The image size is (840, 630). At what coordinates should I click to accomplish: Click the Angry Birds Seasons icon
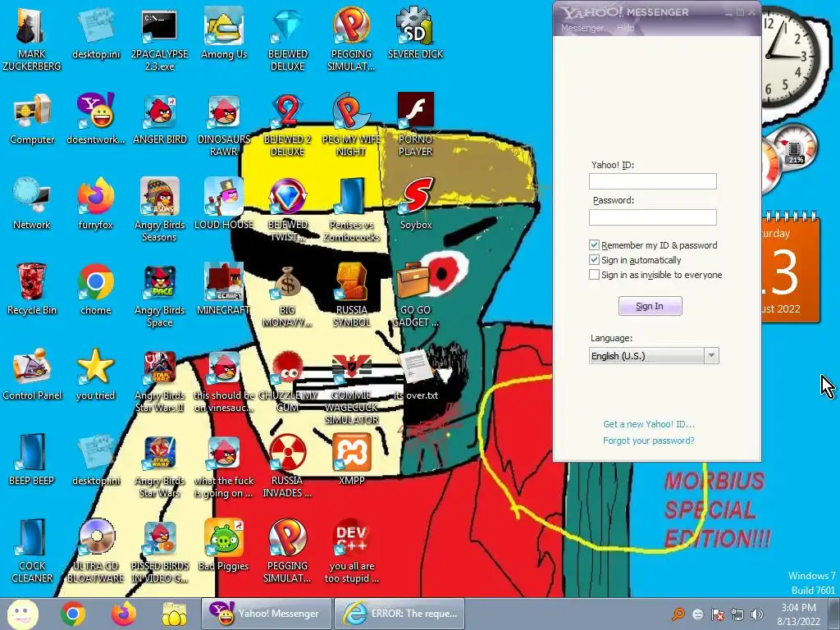(x=160, y=209)
